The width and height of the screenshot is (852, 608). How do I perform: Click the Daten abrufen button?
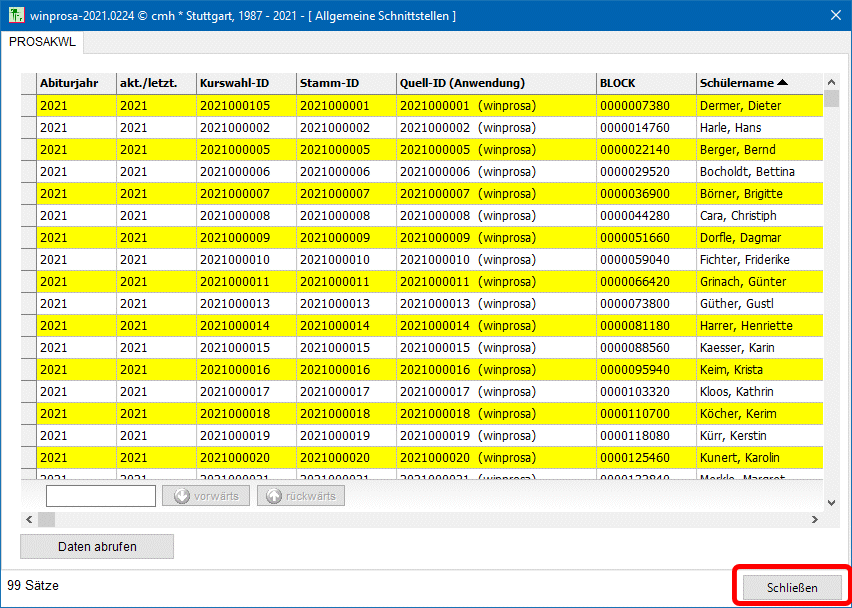pos(97,546)
